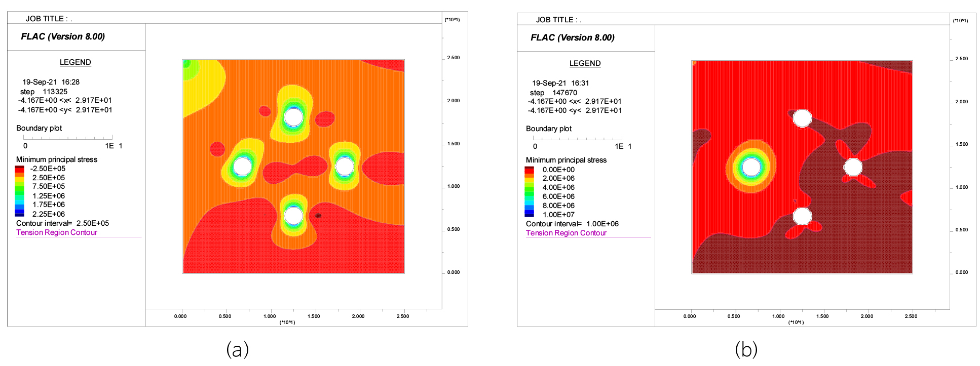The height and width of the screenshot is (366, 980).
Task: Click the figure caption (a)
Action: coord(237,350)
